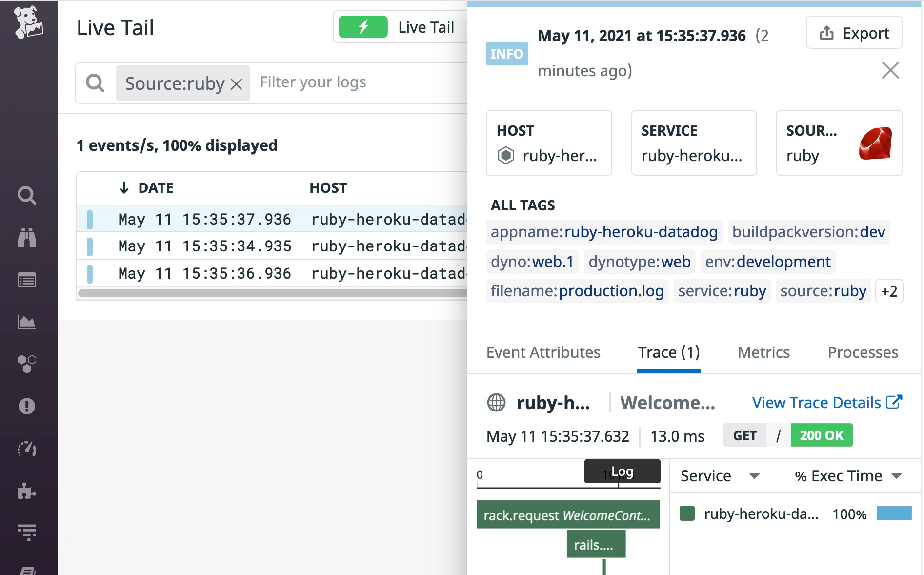Click the HOST column header in the table
Image resolution: width=924 pixels, height=575 pixels.
[328, 188]
